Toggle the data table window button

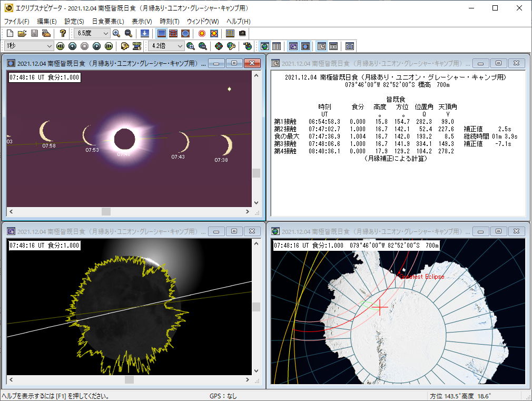(277, 46)
